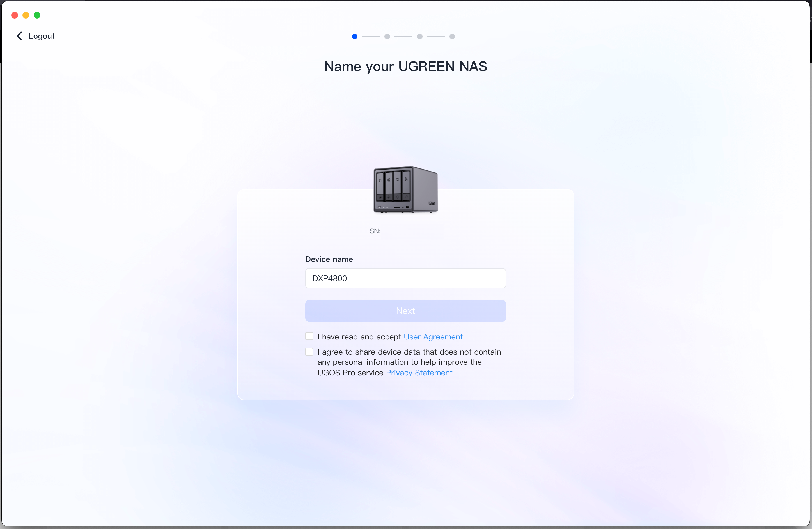
Task: Click into the Device name input field
Action: tap(405, 278)
